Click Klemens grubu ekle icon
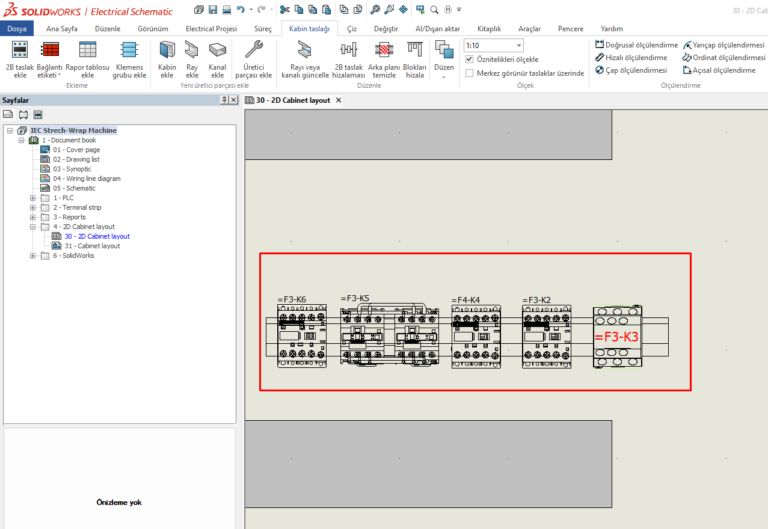Image resolution: width=768 pixels, height=529 pixels. 129,50
